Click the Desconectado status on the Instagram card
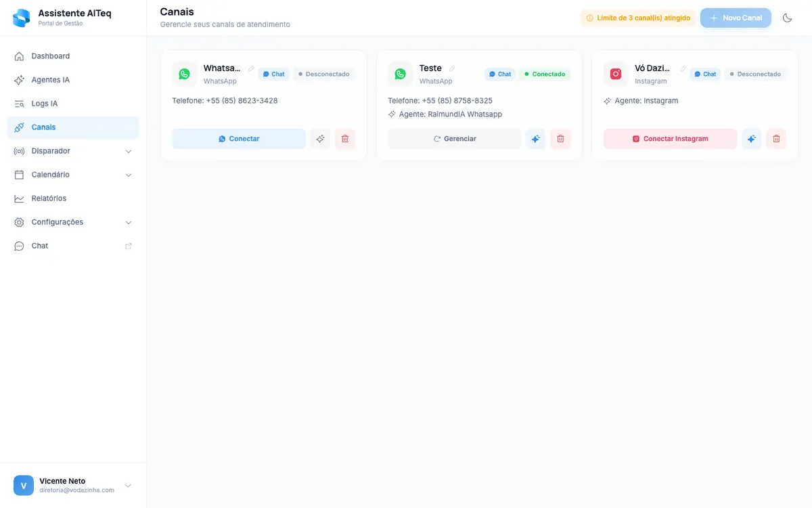The height and width of the screenshot is (508, 812). coord(755,74)
